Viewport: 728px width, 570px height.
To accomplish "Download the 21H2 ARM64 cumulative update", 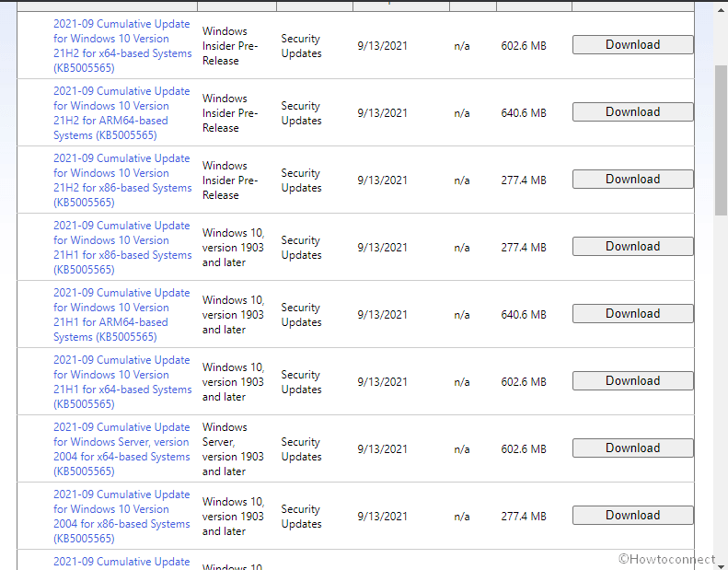I will [x=632, y=112].
